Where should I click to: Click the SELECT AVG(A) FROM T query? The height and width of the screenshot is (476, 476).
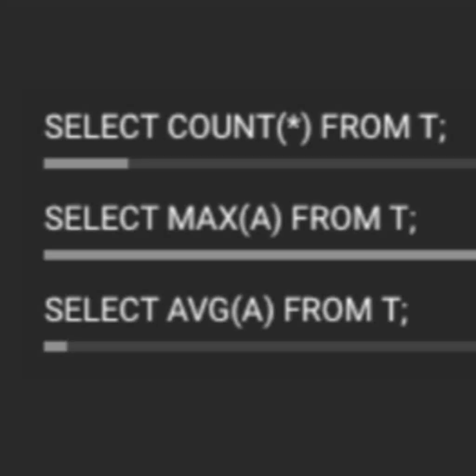tap(226, 310)
